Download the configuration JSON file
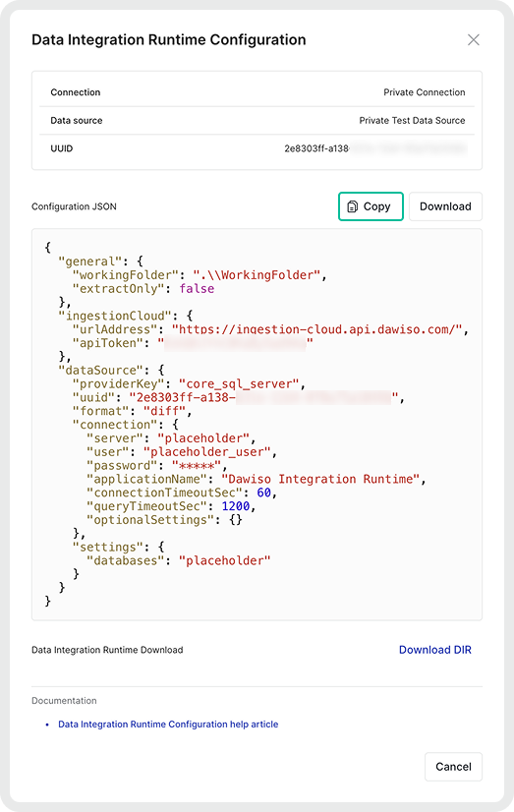514x812 pixels. tap(445, 206)
